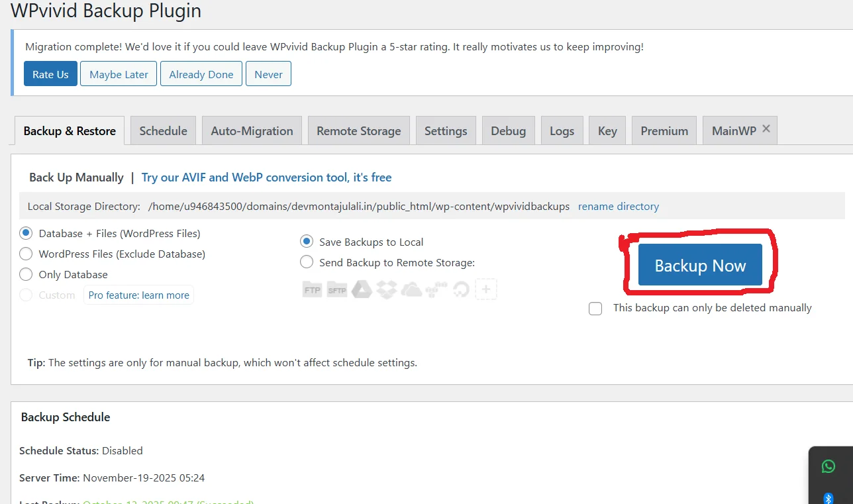Screen dimensions: 853x504
Task: View the Logs tab
Action: click(x=562, y=130)
